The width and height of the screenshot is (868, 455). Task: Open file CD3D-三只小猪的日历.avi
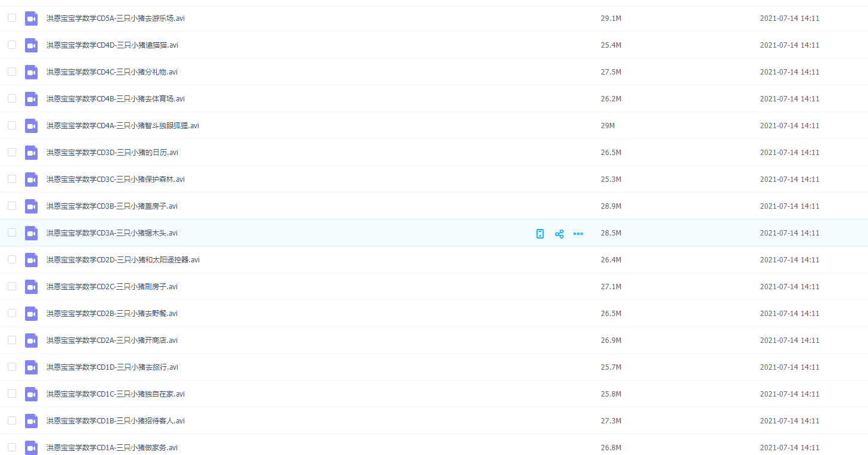112,153
